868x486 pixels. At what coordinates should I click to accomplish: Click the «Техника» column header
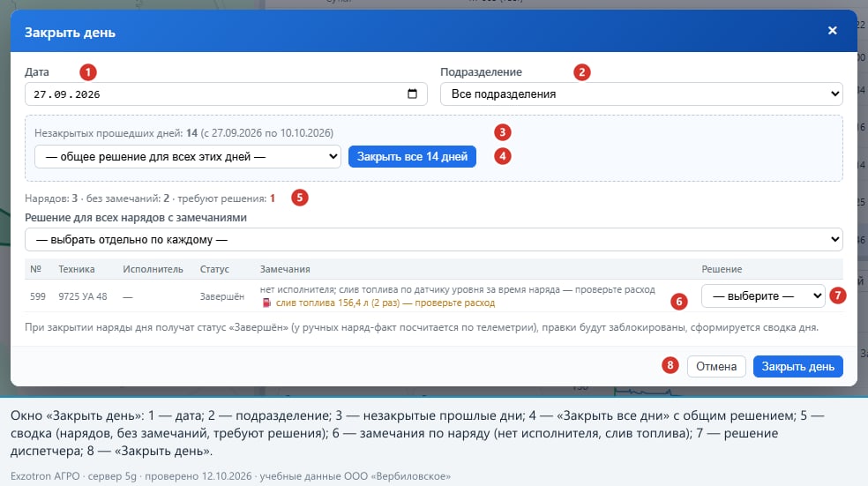click(x=77, y=269)
